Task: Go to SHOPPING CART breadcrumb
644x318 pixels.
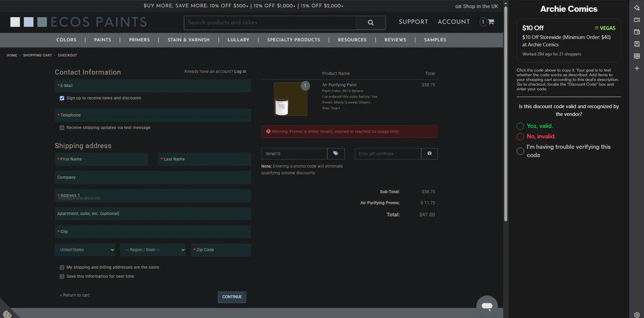Action: point(37,55)
